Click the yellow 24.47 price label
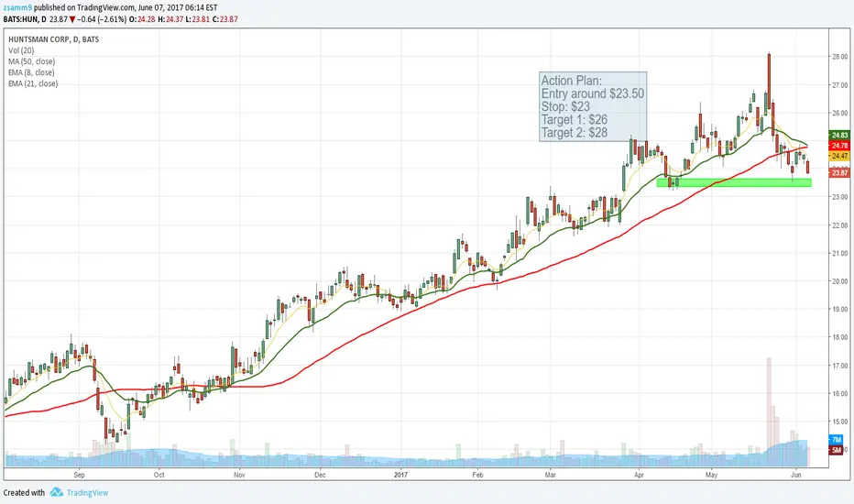 (838, 156)
